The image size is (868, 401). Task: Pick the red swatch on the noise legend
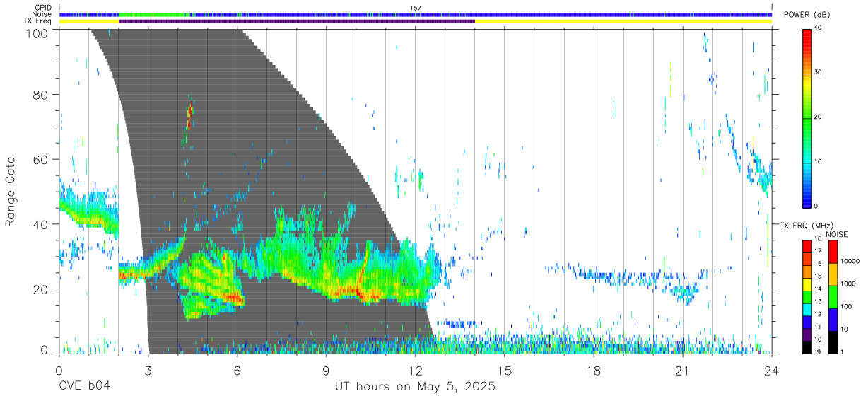tap(833, 252)
